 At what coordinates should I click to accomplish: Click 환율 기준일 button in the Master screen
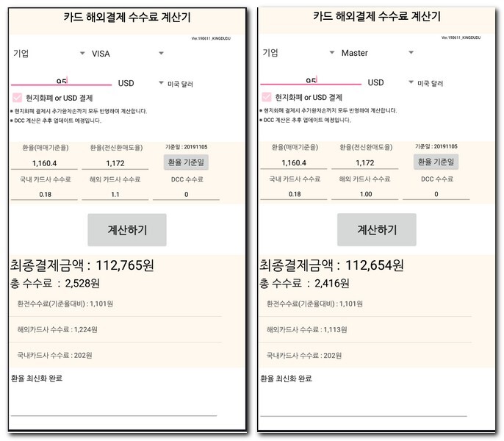[436, 162]
